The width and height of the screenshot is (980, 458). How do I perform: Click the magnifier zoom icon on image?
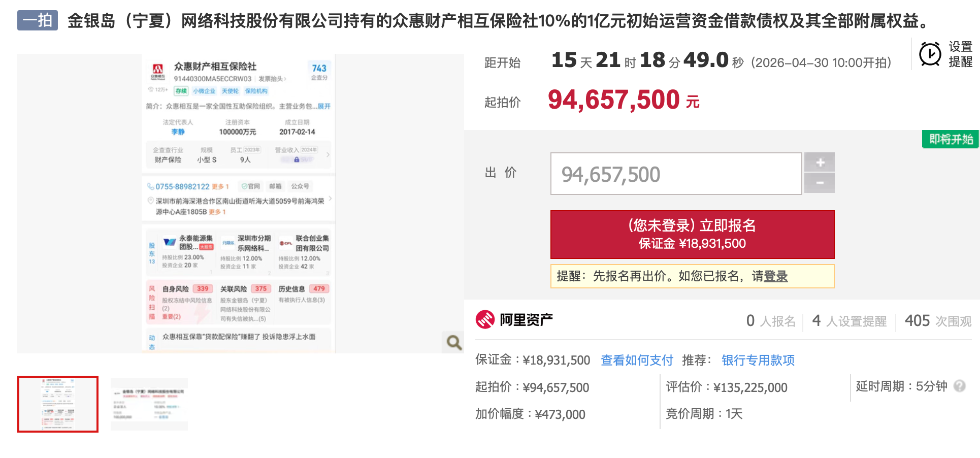(453, 342)
